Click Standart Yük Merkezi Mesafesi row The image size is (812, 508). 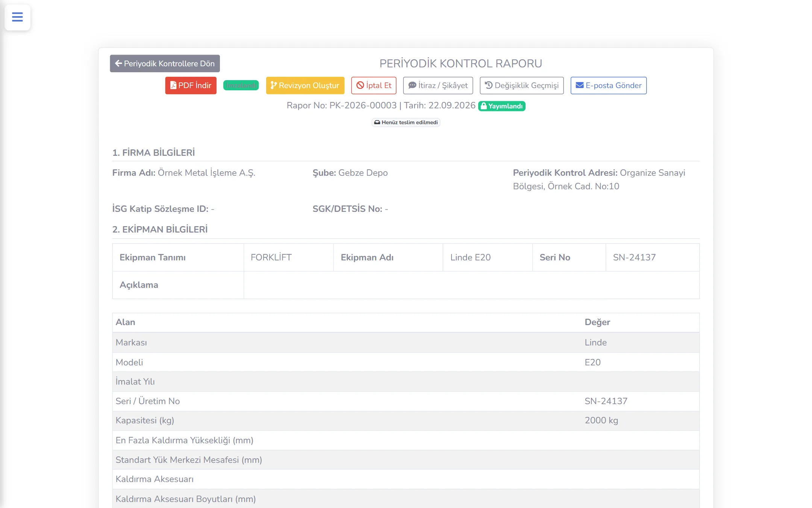(x=406, y=460)
